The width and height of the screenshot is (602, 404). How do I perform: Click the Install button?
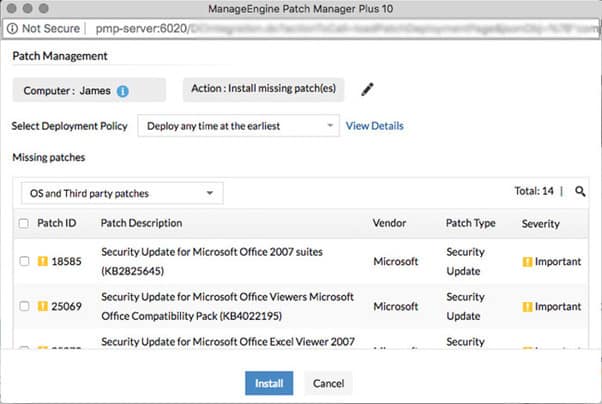click(x=269, y=383)
